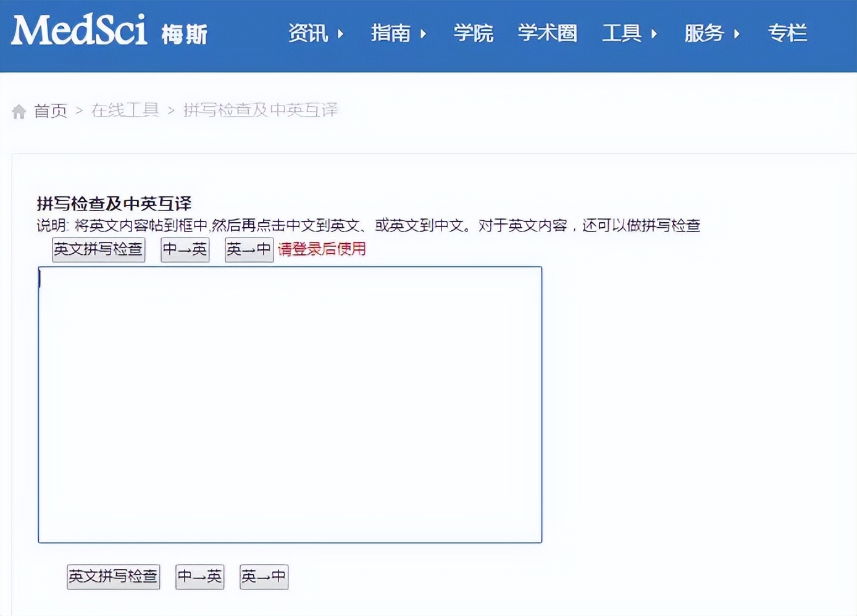
Task: Click the MedSci 梅斯 logo
Action: 109,31
